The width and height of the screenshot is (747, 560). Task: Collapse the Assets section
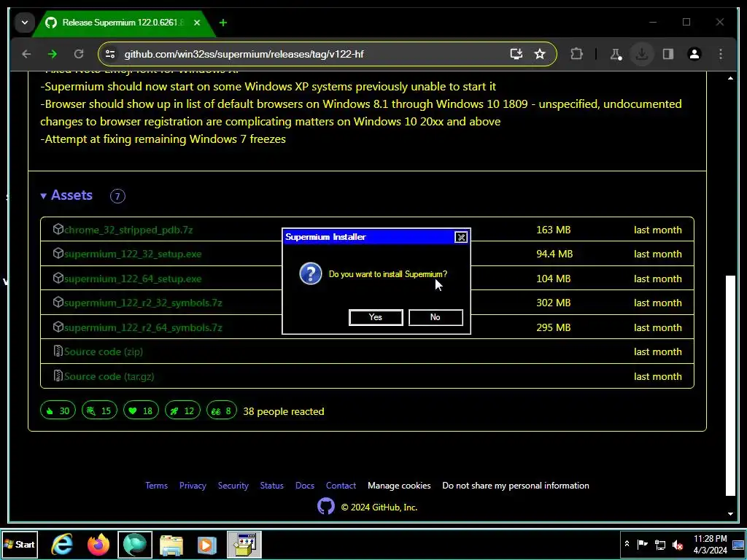tap(66, 195)
